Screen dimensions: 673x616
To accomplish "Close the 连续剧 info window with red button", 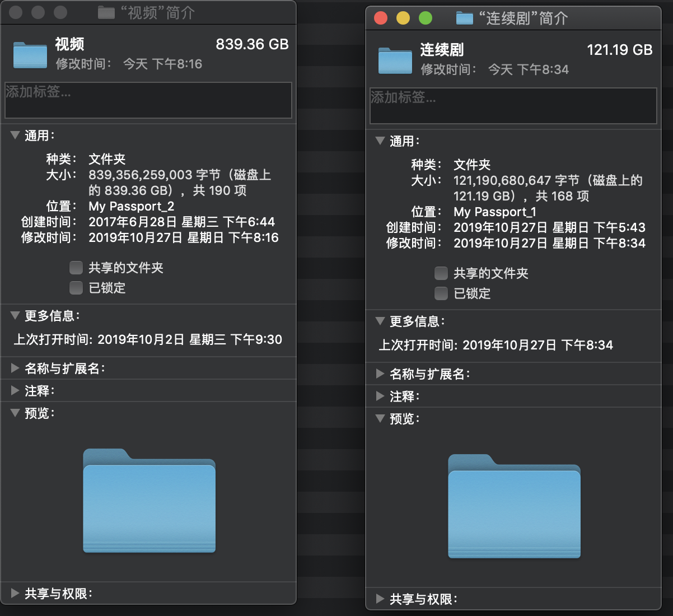I will (x=381, y=18).
